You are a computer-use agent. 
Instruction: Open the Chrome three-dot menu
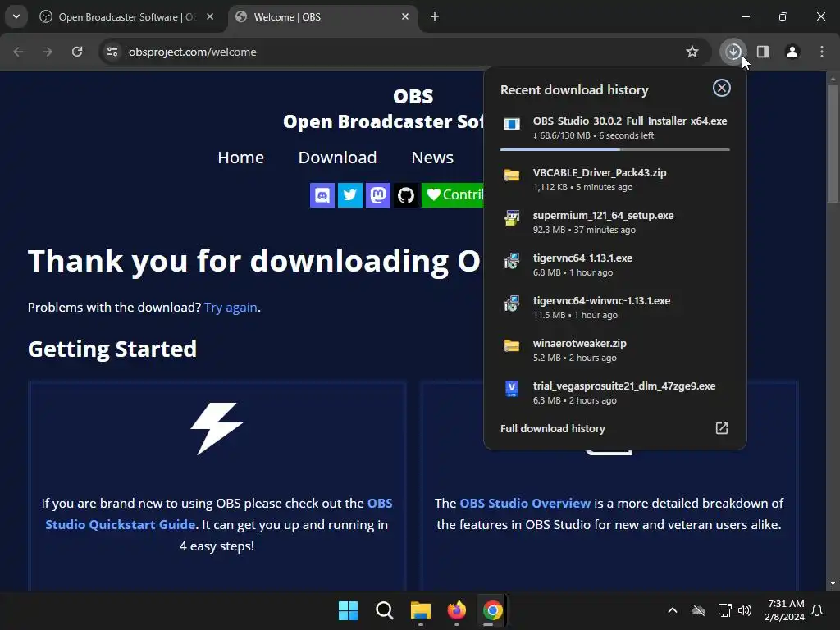pyautogui.click(x=822, y=52)
